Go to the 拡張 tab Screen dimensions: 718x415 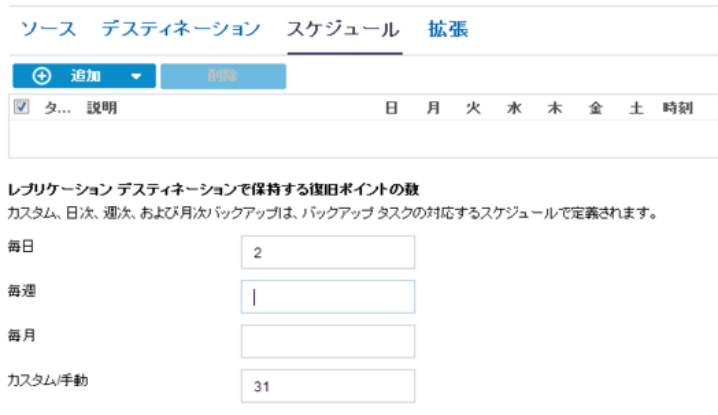click(x=447, y=30)
